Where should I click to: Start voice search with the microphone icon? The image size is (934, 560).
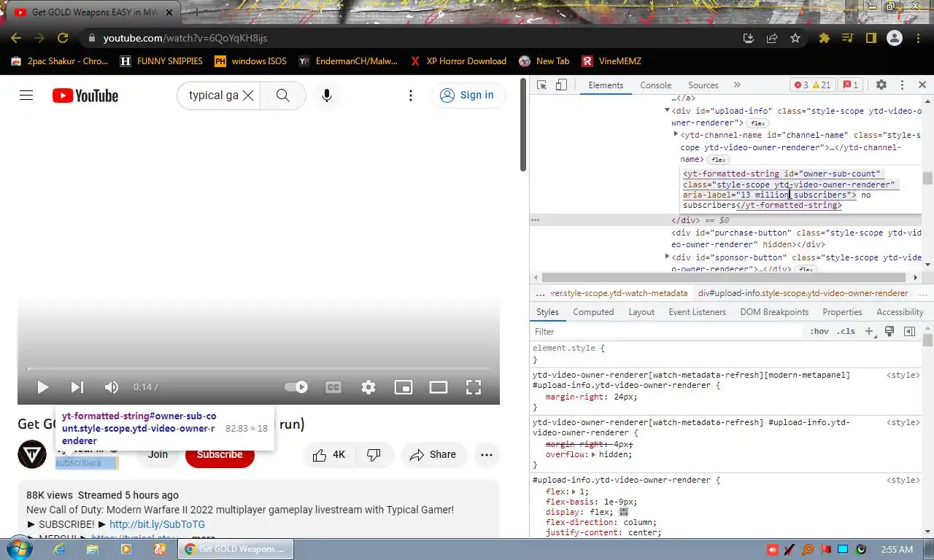327,96
